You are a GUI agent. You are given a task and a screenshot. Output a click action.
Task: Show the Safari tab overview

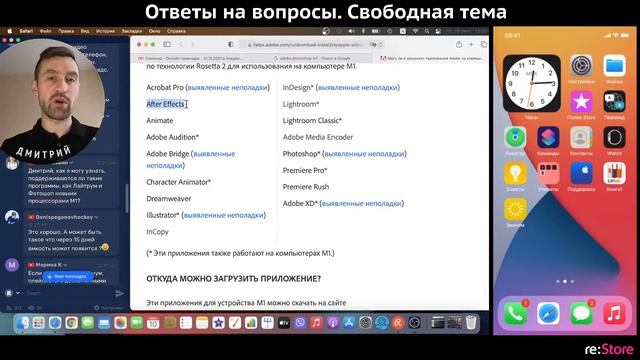(x=483, y=44)
